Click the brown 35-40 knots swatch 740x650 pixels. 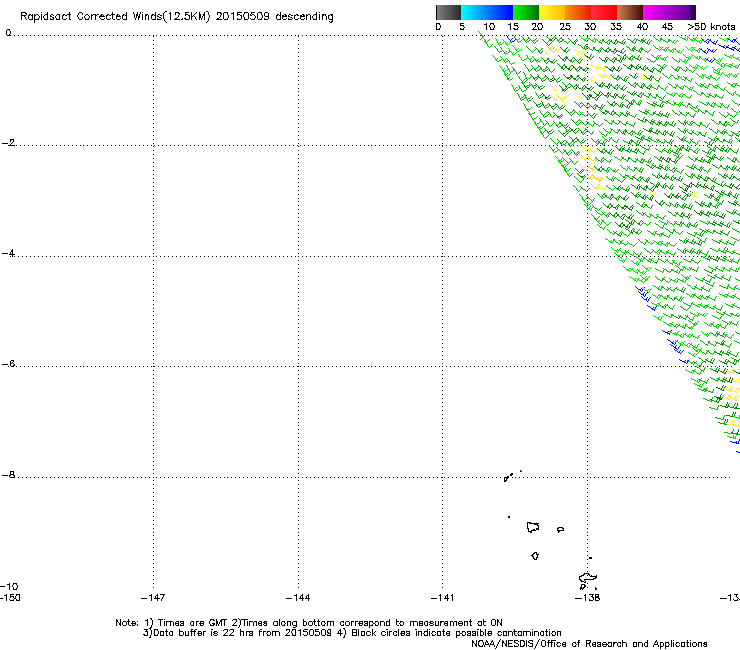(x=630, y=12)
